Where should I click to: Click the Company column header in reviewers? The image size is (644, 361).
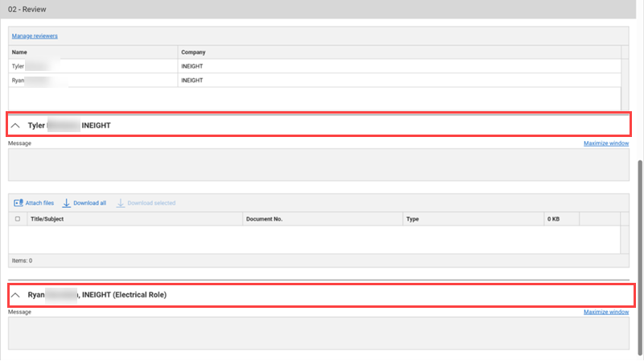399,52
